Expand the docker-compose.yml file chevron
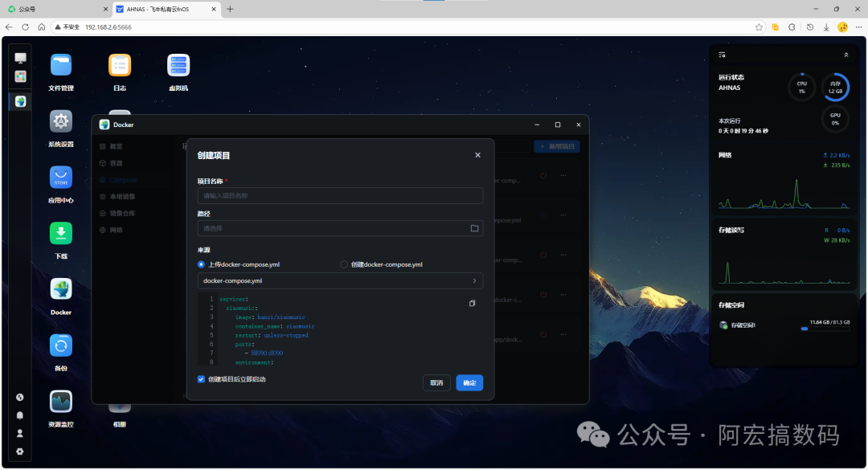This screenshot has height=470, width=868. (474, 280)
